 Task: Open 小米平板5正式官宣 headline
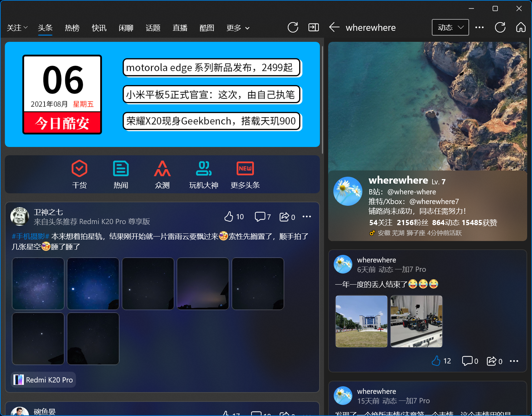coord(212,94)
